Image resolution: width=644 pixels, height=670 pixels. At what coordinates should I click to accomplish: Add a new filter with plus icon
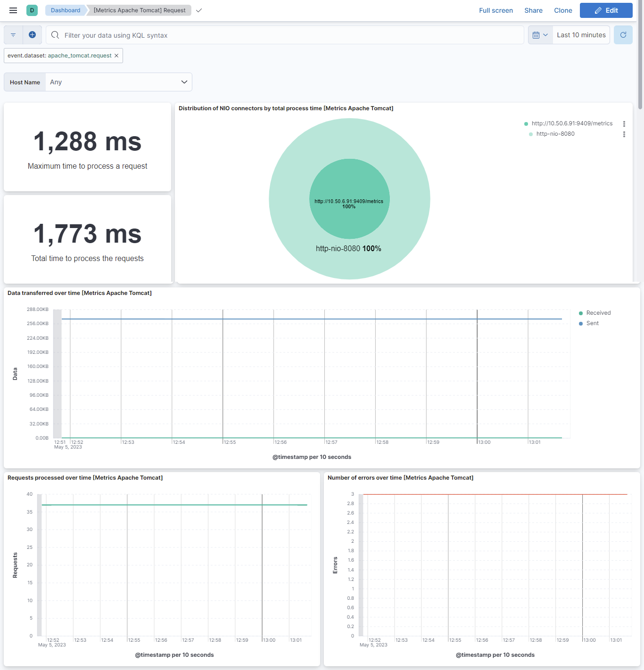pos(32,35)
